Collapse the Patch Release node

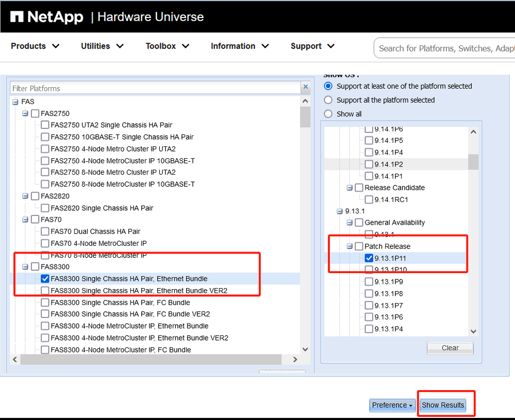pos(350,246)
